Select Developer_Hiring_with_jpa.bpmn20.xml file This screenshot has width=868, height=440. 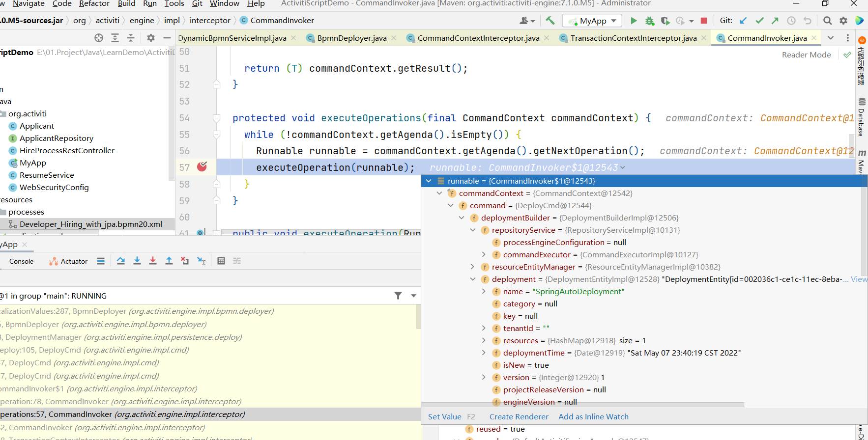(x=91, y=224)
